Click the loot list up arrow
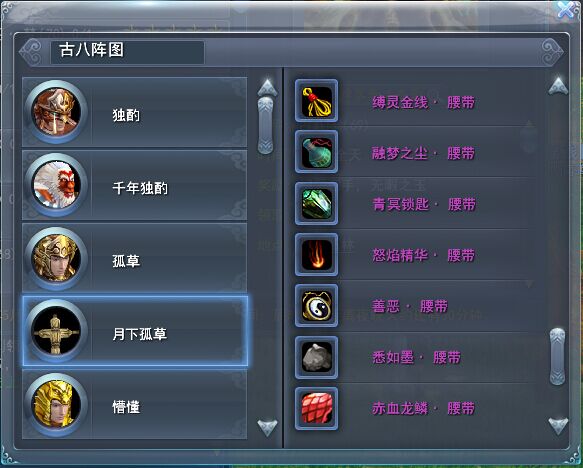Image resolution: width=583 pixels, height=468 pixels. 558,86
